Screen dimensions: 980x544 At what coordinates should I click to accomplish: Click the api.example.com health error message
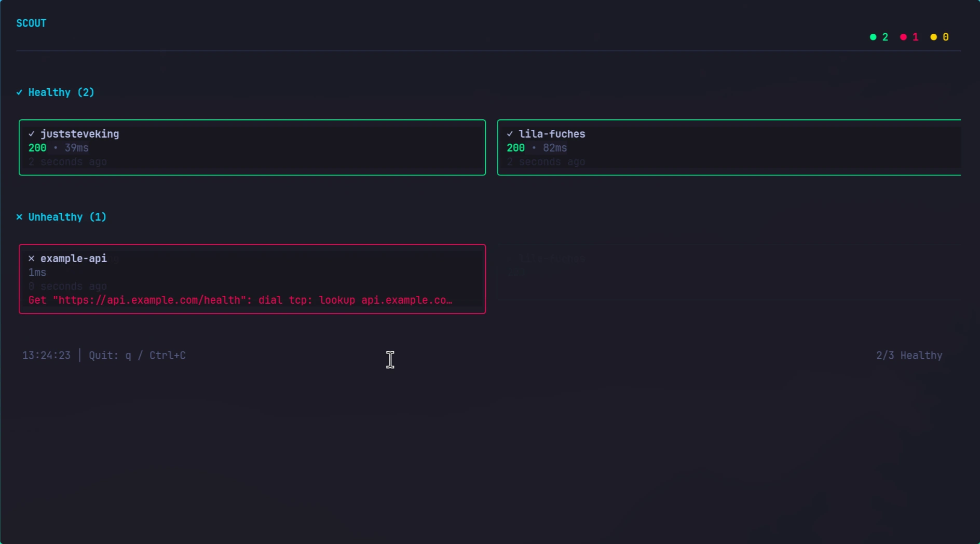pyautogui.click(x=240, y=300)
